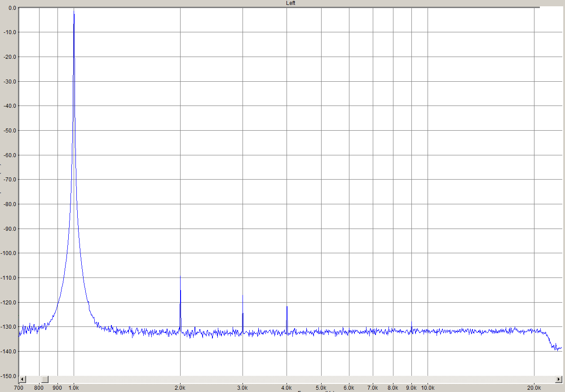Click the "Left" channel title
Viewport: 565px width, 392px height.
(x=291, y=3)
